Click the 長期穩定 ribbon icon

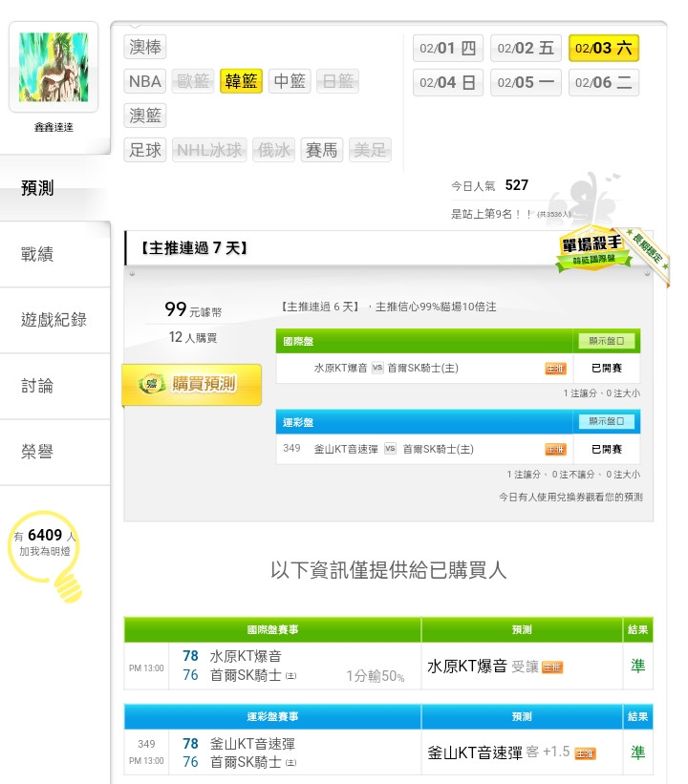click(650, 253)
